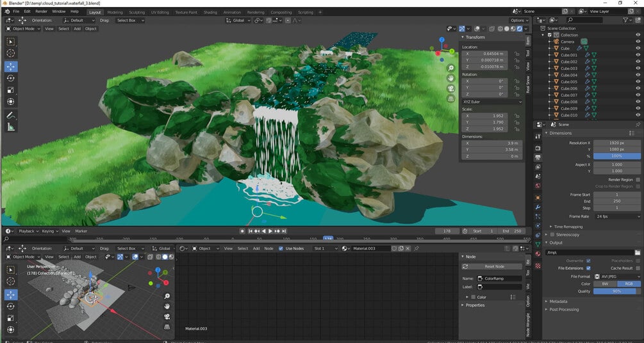Image resolution: width=644 pixels, height=343 pixels.
Task: Click the play animation button in timeline
Action: [x=270, y=231]
